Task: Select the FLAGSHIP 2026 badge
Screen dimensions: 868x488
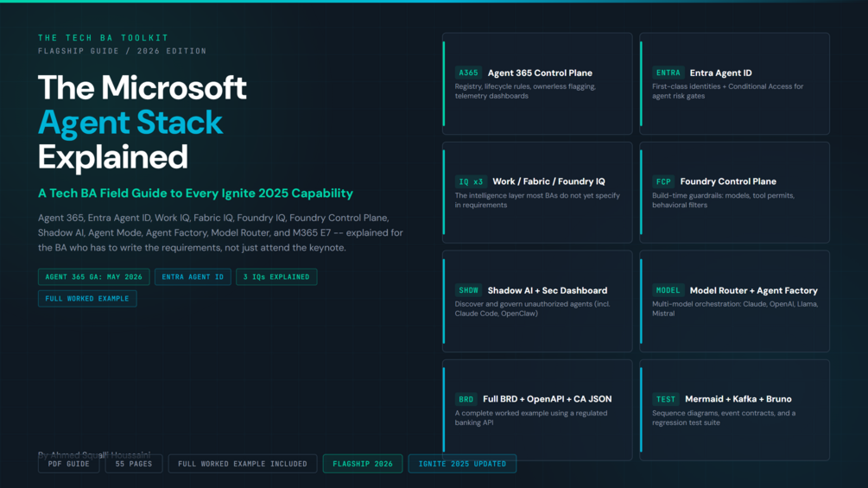Action: click(x=363, y=464)
